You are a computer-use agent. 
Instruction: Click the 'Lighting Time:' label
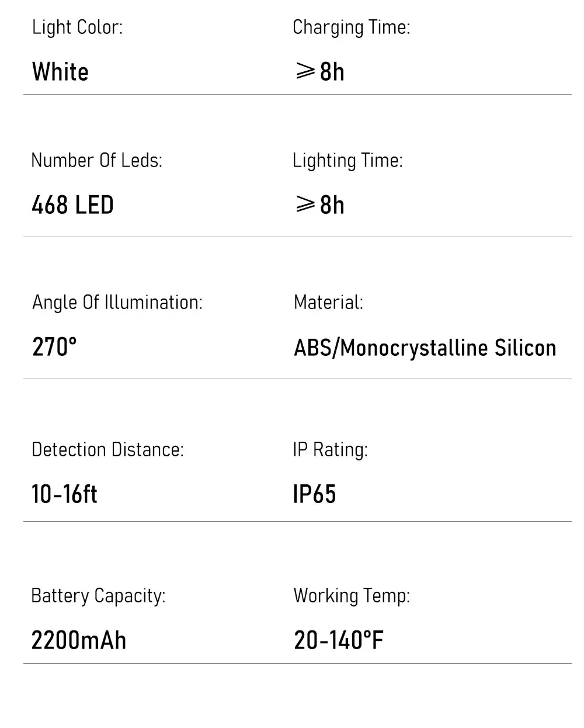347,161
